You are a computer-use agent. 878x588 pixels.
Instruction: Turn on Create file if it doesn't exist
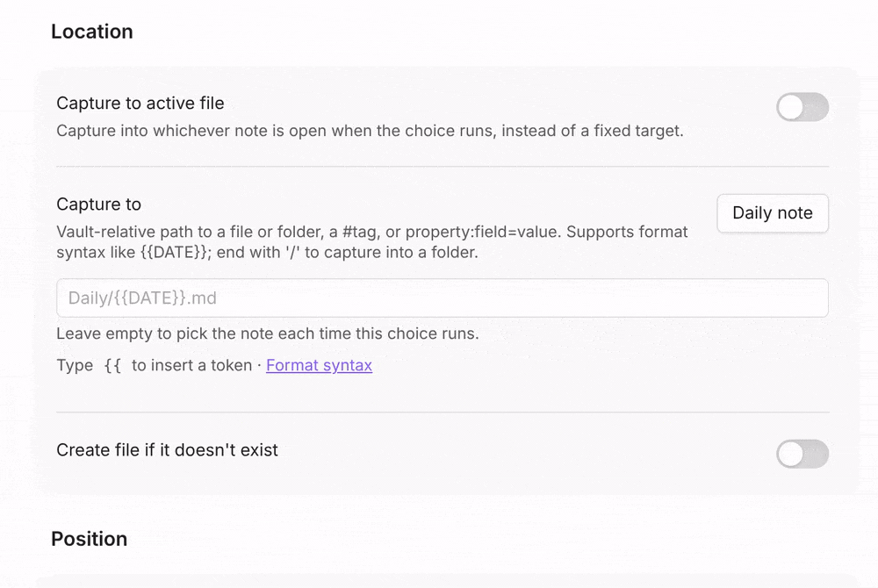(x=802, y=454)
